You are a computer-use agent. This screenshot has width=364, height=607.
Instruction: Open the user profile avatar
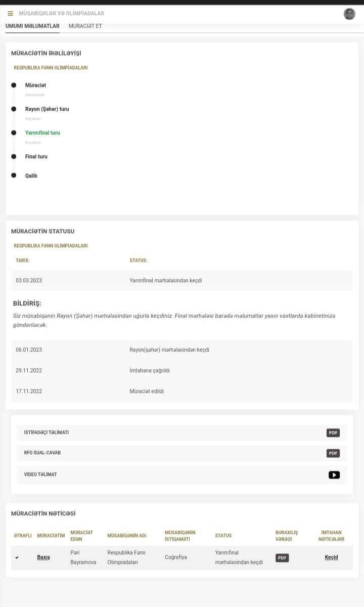[x=349, y=14]
